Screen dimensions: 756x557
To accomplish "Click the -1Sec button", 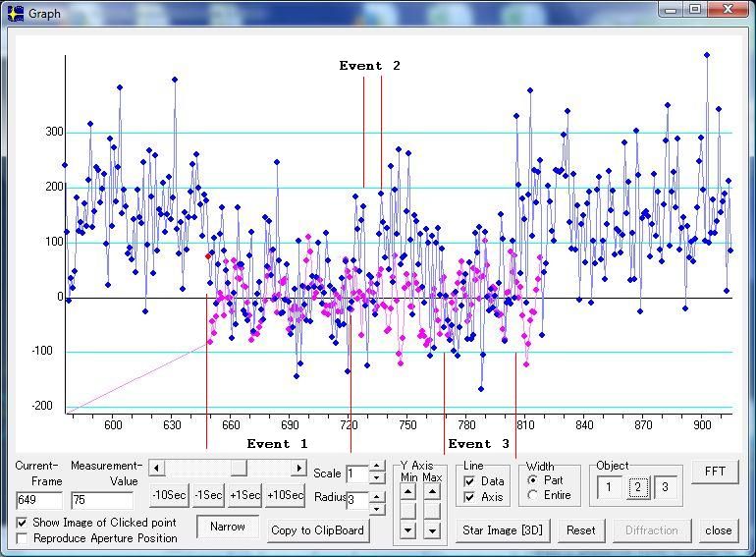I will (x=209, y=495).
